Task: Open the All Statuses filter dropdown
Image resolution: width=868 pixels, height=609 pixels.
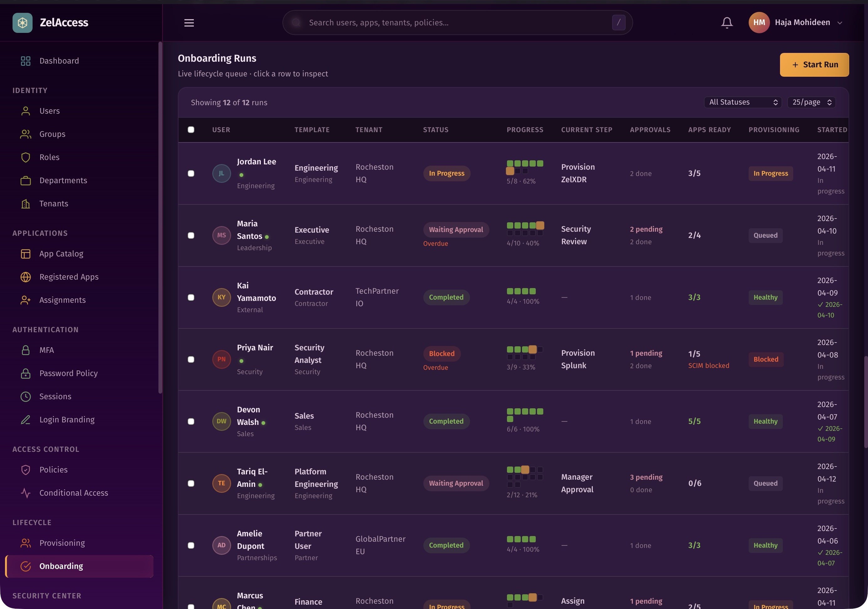Action: [742, 102]
